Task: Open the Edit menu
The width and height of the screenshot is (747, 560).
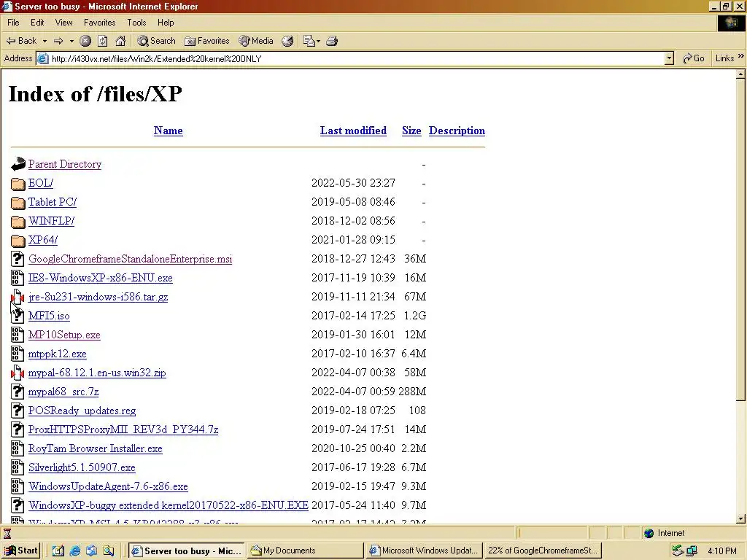Action: [x=37, y=23]
